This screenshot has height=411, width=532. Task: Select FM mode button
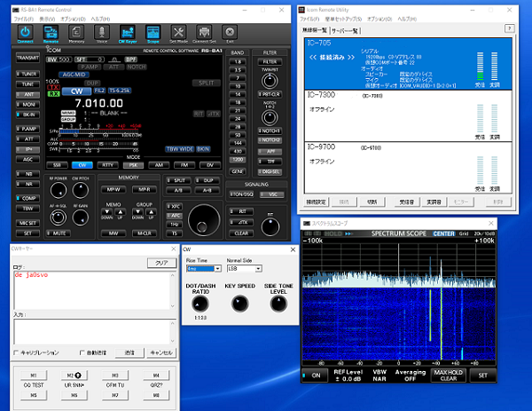pos(184,165)
